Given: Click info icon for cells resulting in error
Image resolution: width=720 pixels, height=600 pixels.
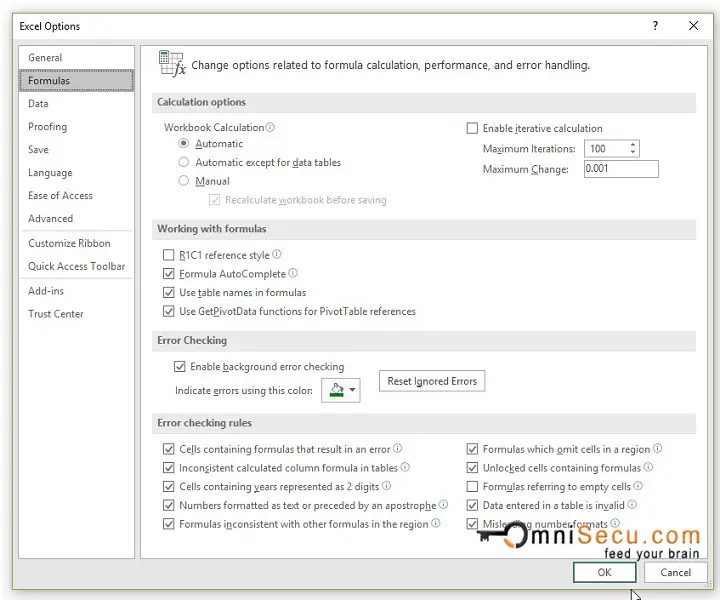Looking at the screenshot, I should [x=398, y=448].
